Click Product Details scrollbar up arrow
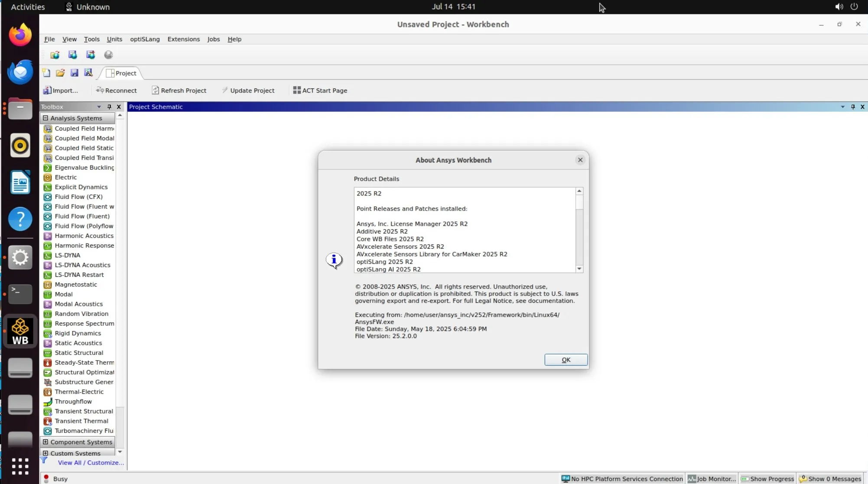 tap(579, 191)
